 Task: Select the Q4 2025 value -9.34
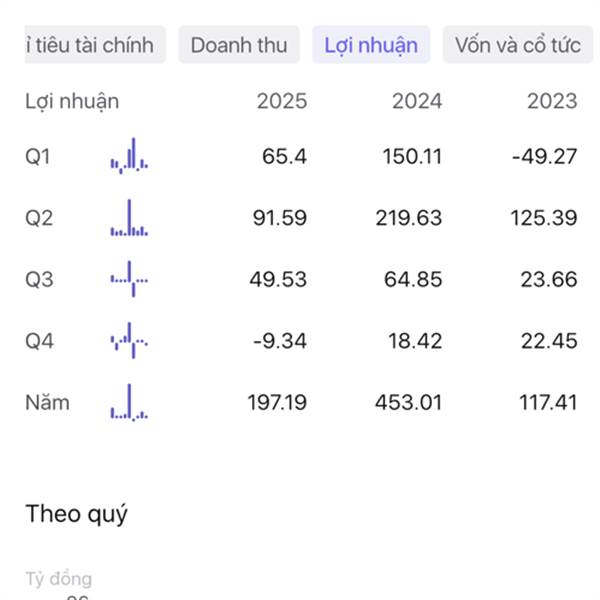click(x=280, y=342)
